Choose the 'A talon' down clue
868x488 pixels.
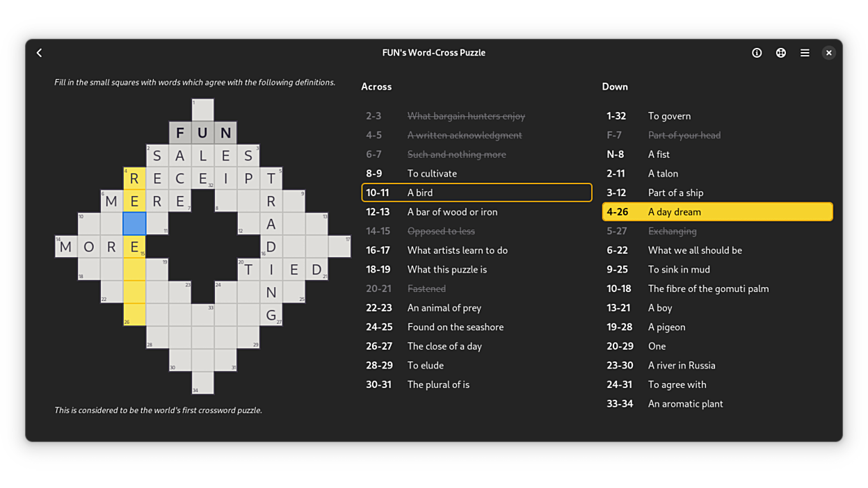click(x=717, y=174)
